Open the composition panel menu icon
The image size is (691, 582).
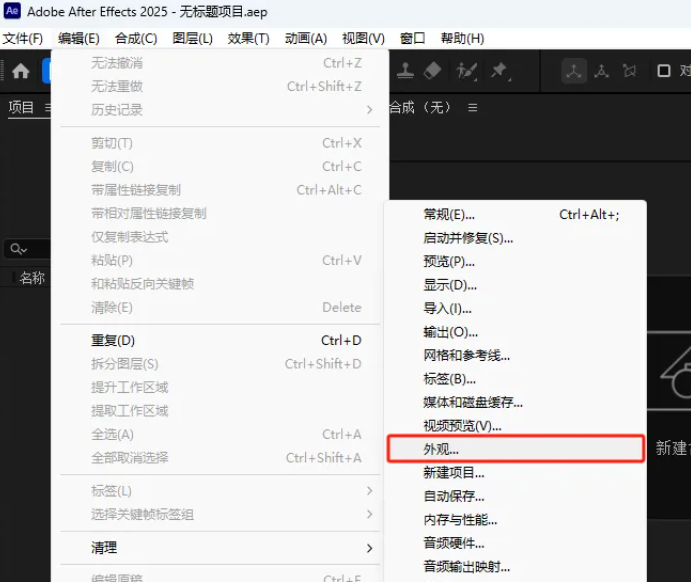tap(472, 107)
